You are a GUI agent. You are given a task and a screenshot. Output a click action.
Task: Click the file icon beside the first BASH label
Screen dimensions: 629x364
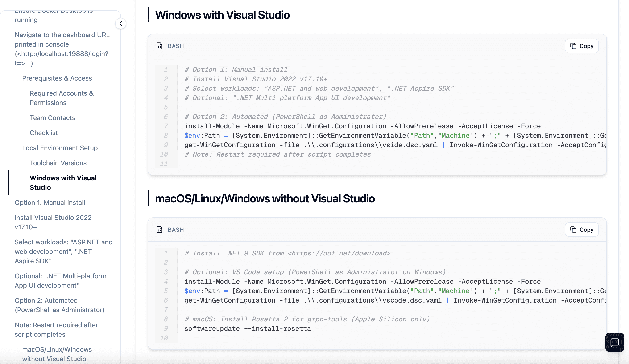coord(160,46)
